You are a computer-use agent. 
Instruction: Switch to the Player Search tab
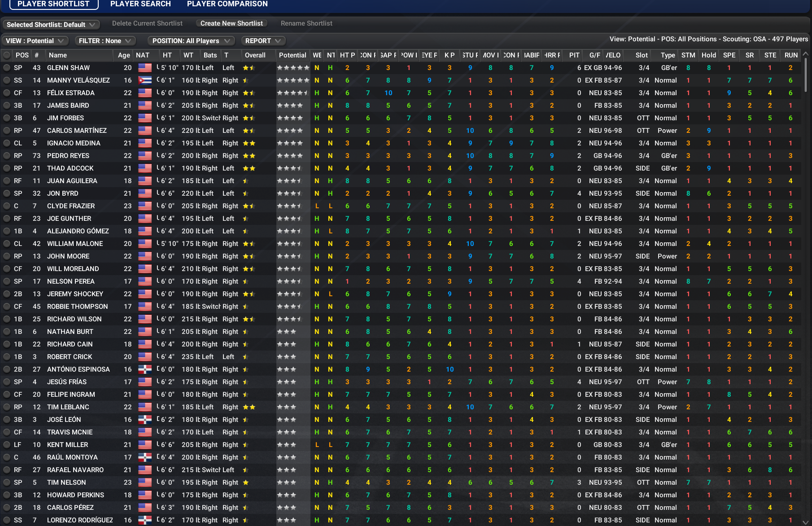pos(140,4)
